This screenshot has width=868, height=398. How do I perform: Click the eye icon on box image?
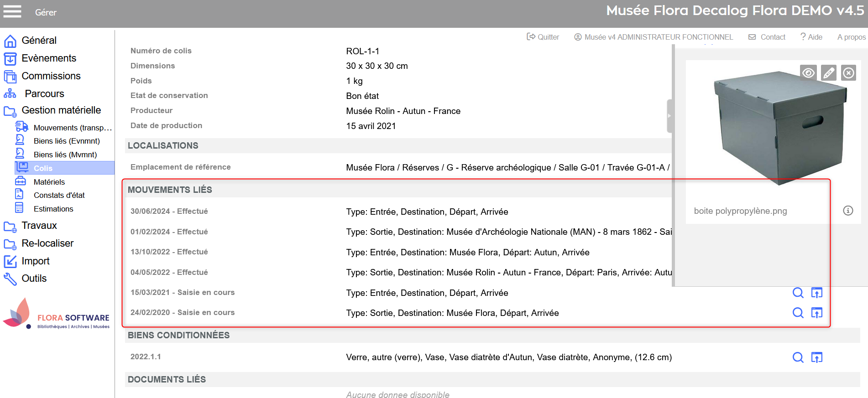click(x=808, y=73)
